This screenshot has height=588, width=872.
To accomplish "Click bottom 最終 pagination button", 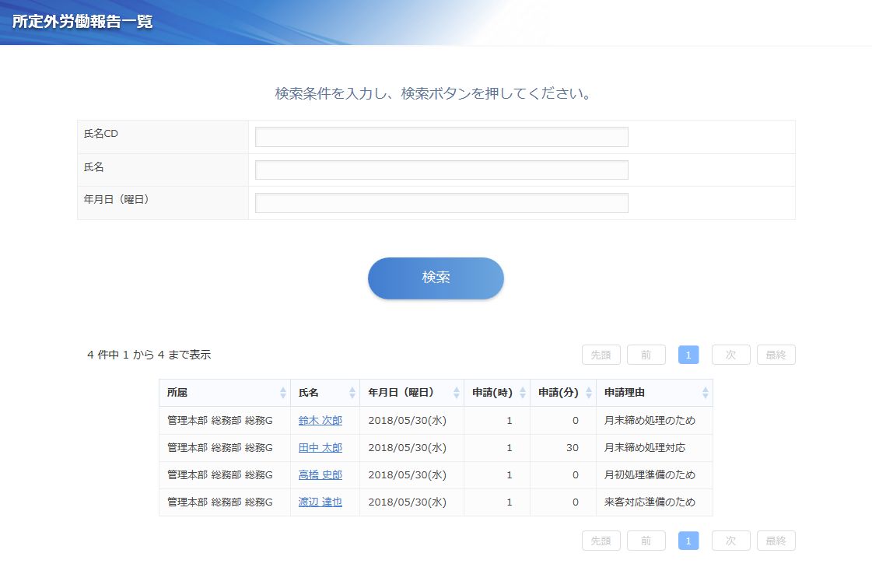I will (776, 541).
